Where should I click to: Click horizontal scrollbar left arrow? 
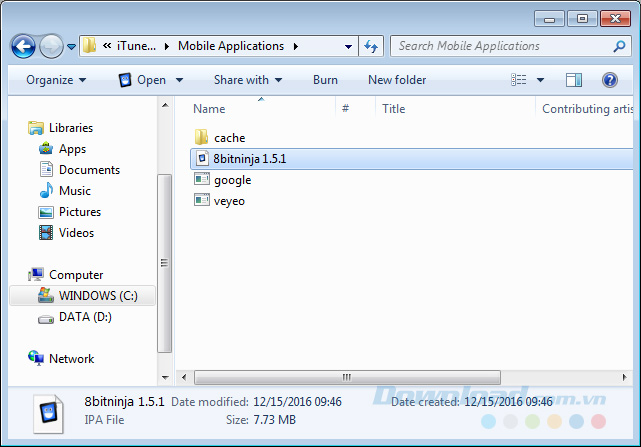pyautogui.click(x=184, y=377)
